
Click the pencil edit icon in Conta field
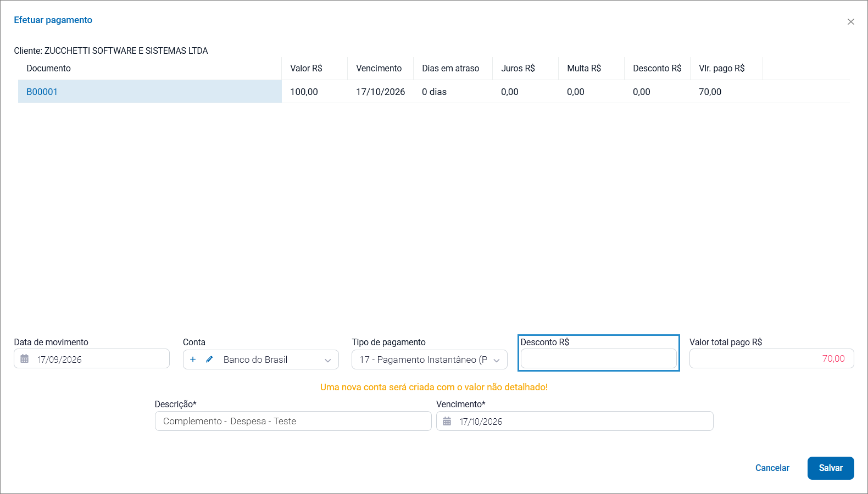tap(209, 360)
